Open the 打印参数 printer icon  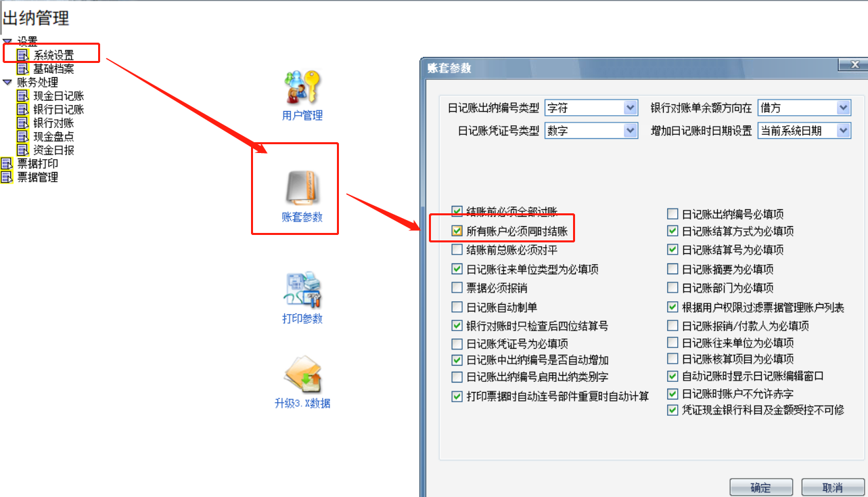pos(302,290)
